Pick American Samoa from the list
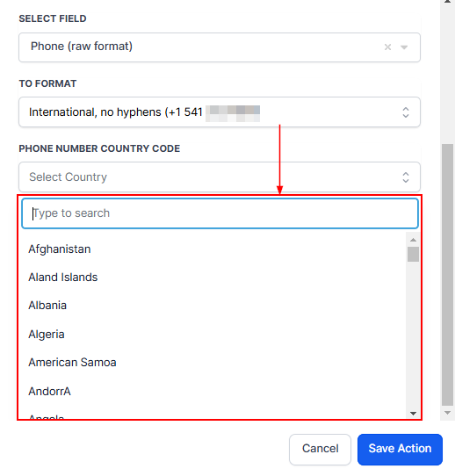 click(72, 363)
